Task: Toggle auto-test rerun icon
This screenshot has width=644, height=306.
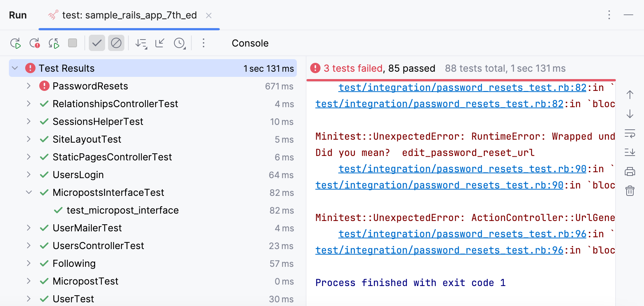Action: coord(54,43)
